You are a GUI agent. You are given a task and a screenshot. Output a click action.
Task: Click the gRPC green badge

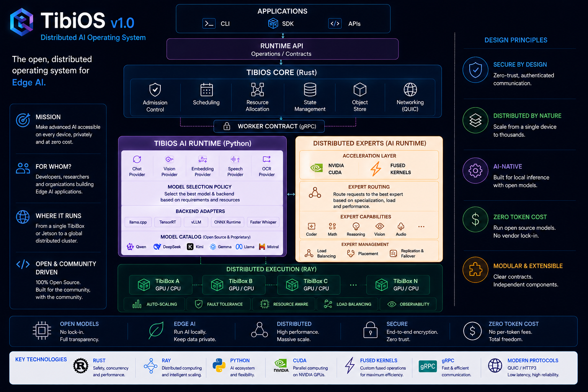(x=428, y=366)
